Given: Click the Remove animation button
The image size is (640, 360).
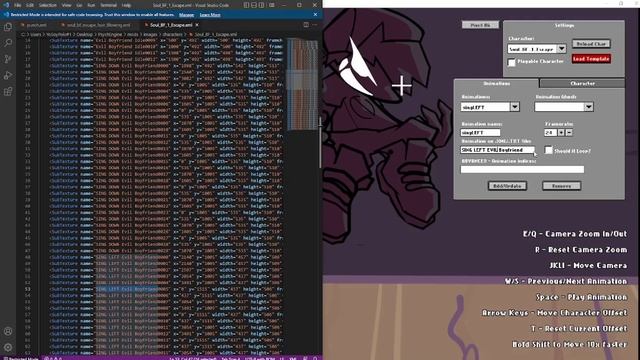Looking at the screenshot, I should click(561, 186).
